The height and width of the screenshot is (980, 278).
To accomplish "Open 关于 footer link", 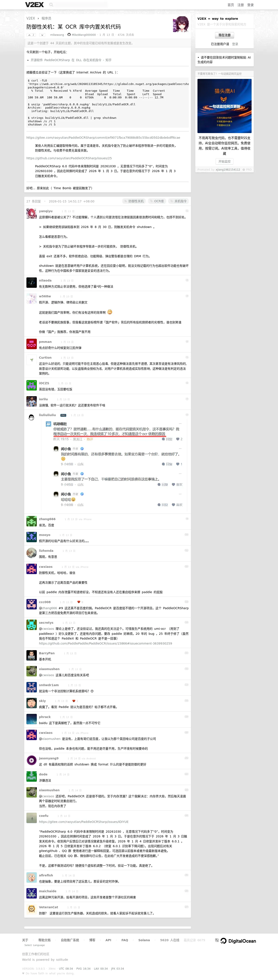I will tap(25, 940).
